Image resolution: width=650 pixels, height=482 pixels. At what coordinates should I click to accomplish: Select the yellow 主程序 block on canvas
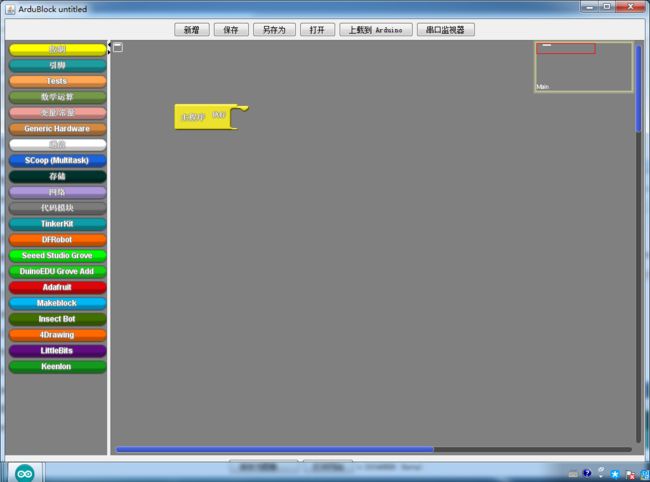coord(203,116)
